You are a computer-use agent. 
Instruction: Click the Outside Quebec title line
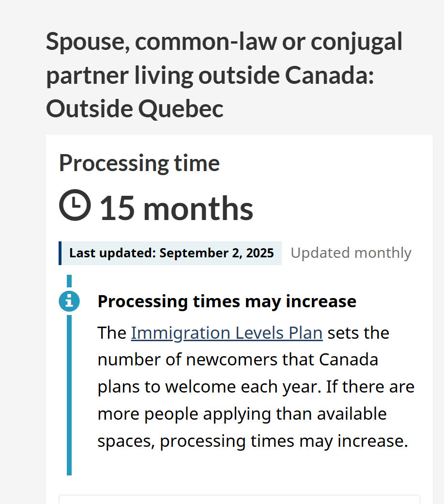pyautogui.click(x=135, y=109)
